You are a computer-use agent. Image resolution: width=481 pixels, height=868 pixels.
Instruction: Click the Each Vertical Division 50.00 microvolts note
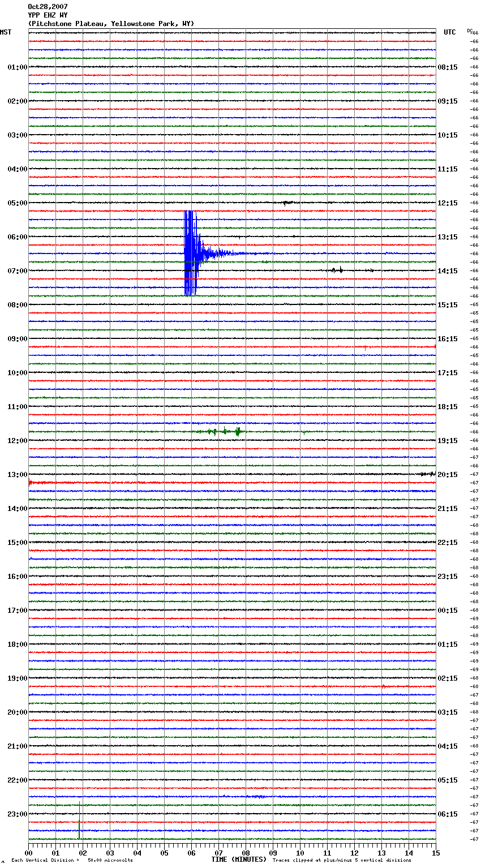(72, 861)
